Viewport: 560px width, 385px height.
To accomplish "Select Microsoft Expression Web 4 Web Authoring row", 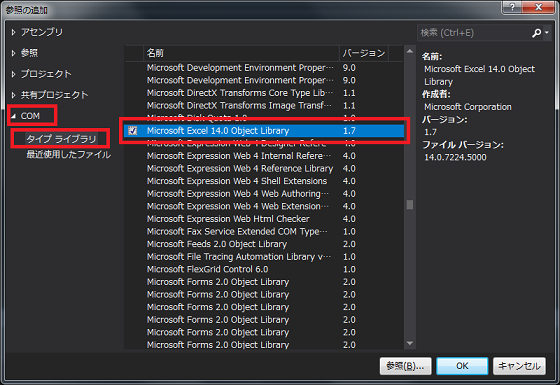I will tap(264, 194).
